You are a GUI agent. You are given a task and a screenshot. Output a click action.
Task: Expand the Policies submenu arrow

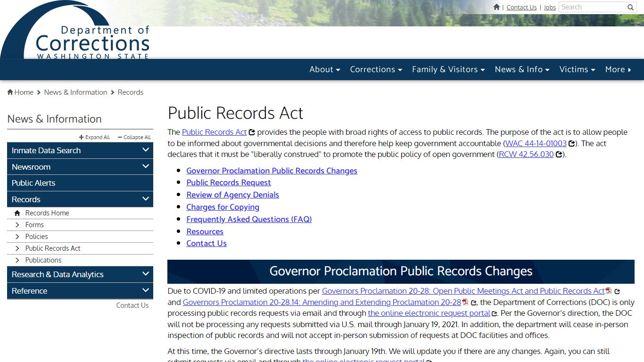click(x=17, y=237)
